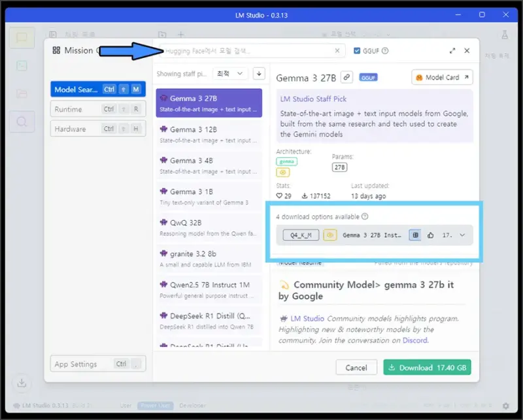Viewport: 523px width, 420px height.
Task: Open settings gear in bottom-right status bar
Action: point(506,406)
